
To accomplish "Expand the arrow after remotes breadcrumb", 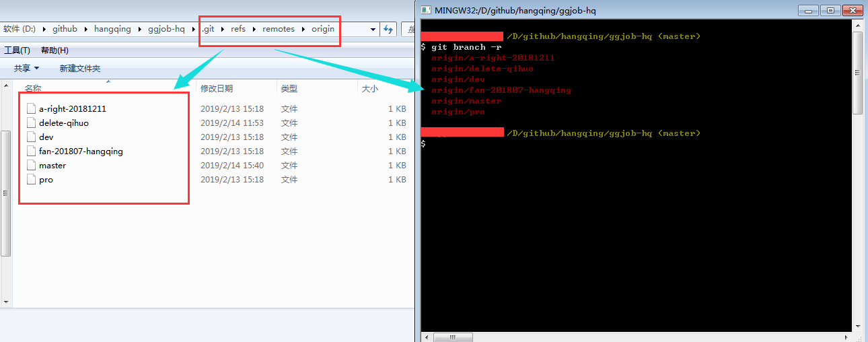I will (303, 29).
